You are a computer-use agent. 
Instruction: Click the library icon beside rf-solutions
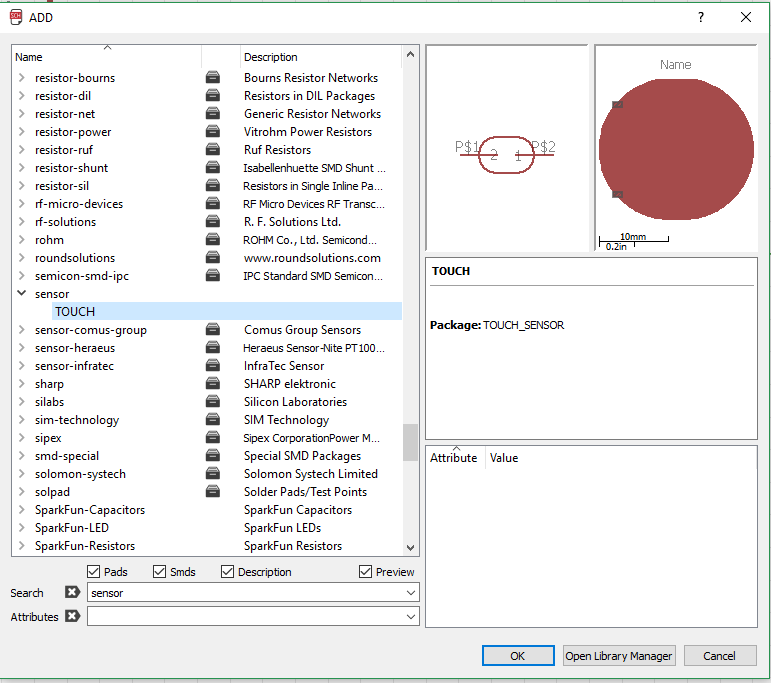(x=212, y=222)
